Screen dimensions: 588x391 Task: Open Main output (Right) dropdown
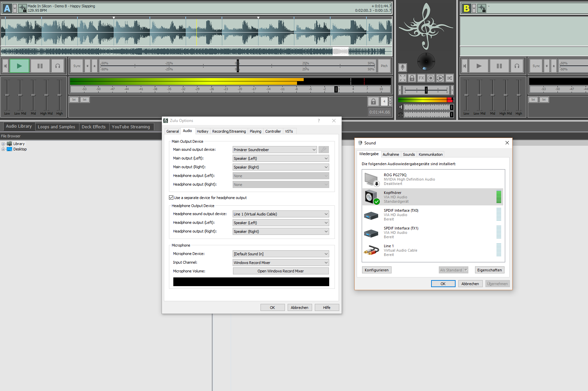(281, 167)
